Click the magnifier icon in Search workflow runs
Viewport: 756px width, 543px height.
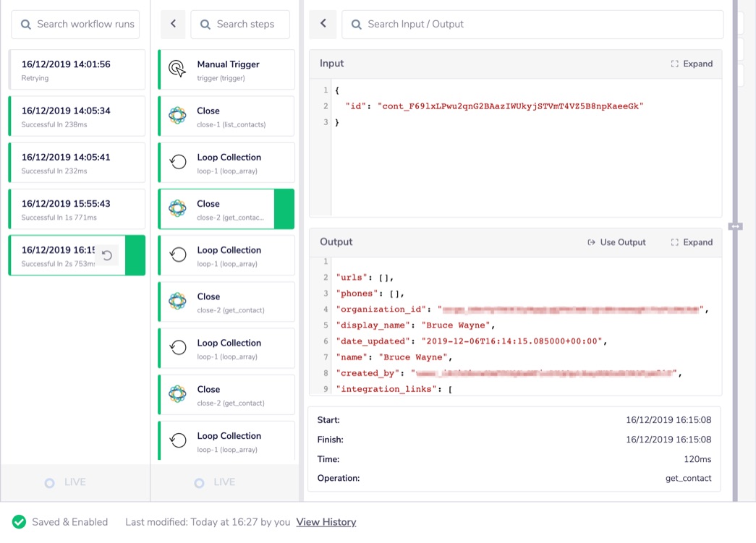pos(25,24)
